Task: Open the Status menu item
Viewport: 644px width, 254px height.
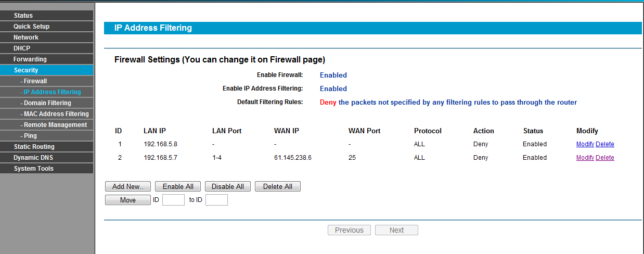Action: pyautogui.click(x=23, y=16)
